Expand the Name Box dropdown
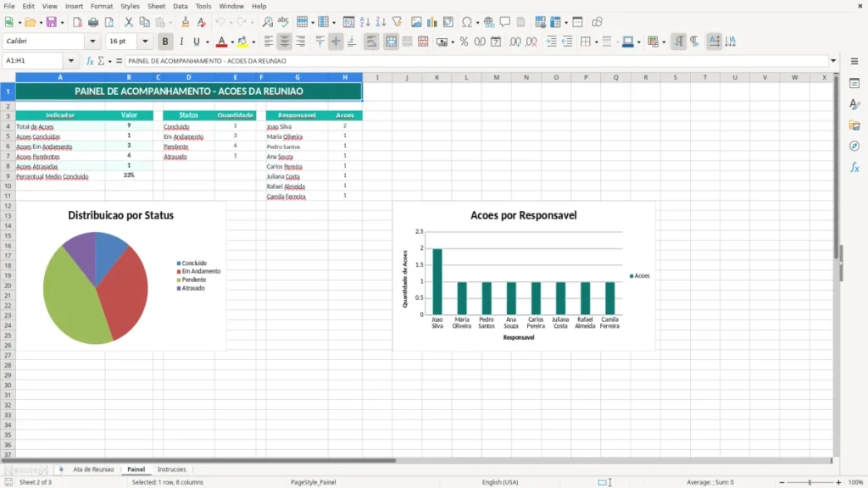 point(71,61)
